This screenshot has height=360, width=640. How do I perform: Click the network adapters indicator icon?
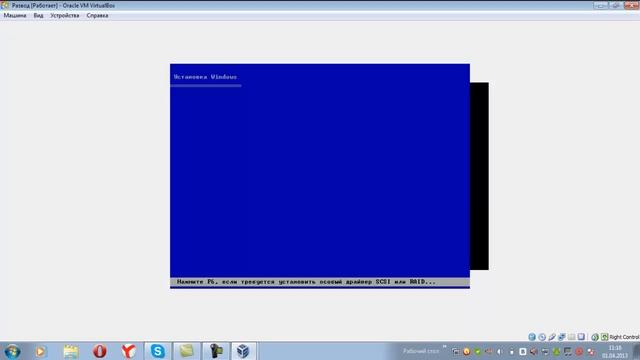click(x=562, y=337)
